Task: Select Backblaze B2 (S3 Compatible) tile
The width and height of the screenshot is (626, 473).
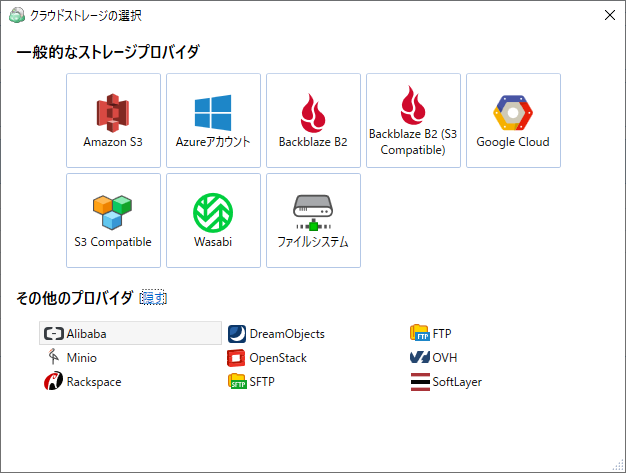Action: coord(413,121)
